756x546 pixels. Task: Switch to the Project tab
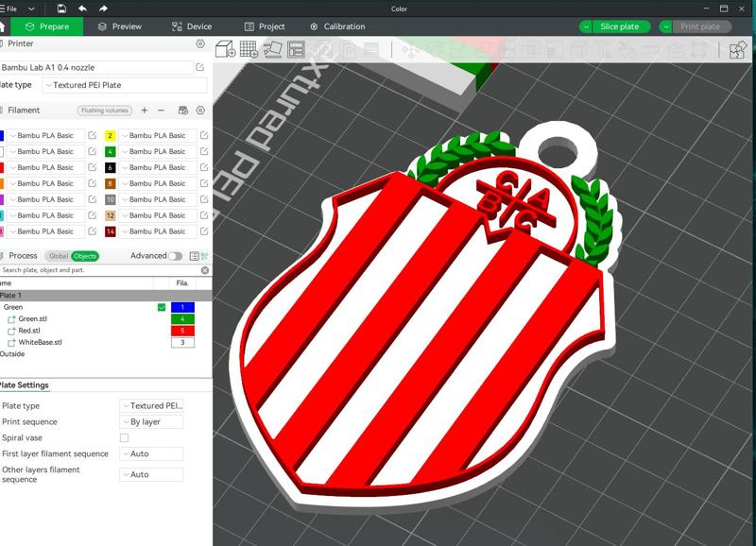click(265, 26)
